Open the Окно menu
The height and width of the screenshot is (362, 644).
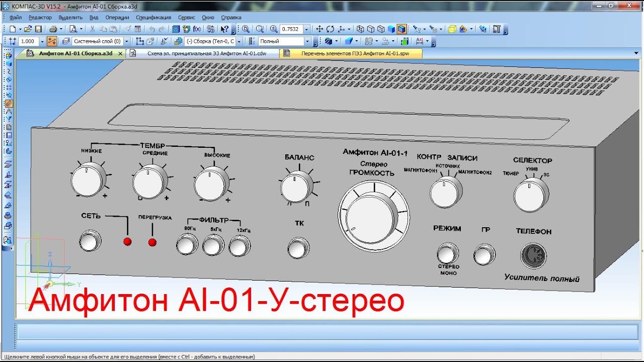click(x=208, y=17)
